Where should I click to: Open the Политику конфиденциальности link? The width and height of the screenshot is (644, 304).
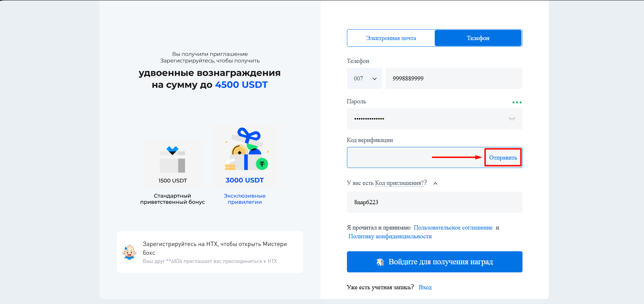[390, 236]
